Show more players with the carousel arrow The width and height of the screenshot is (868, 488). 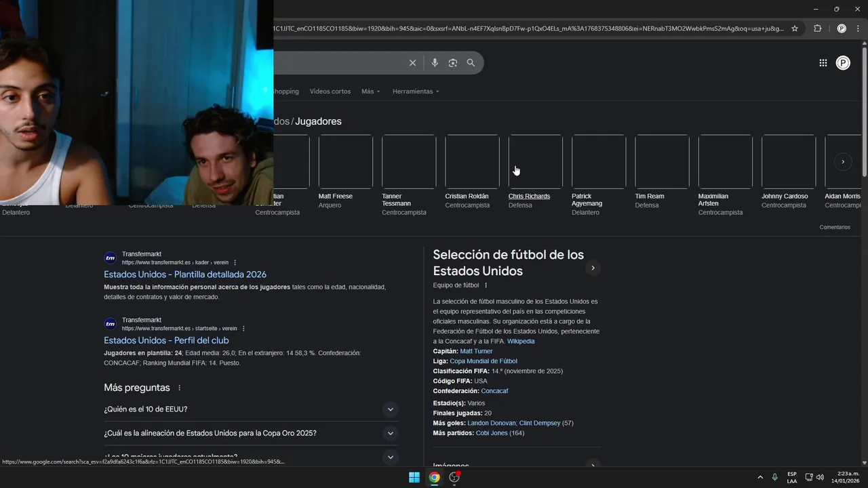point(843,162)
